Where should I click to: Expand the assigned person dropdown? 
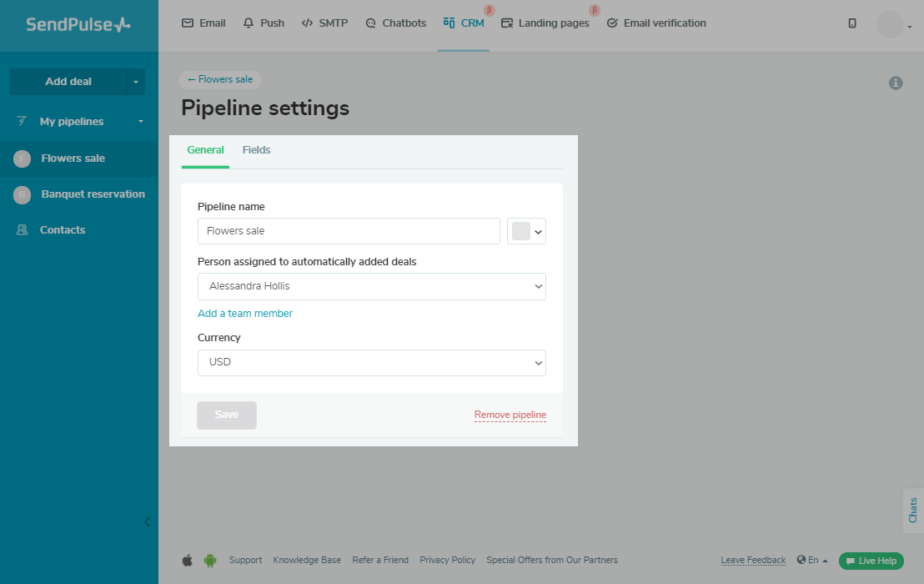(x=371, y=286)
